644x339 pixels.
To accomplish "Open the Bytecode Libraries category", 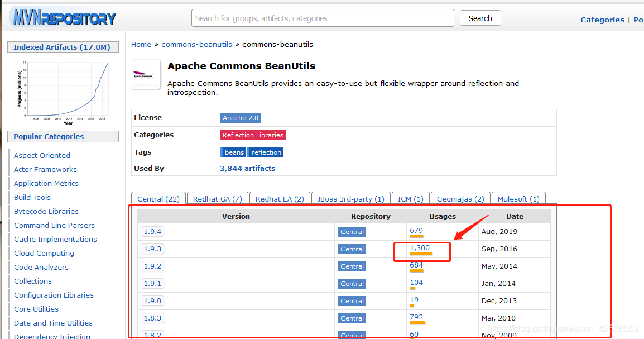I will [46, 211].
